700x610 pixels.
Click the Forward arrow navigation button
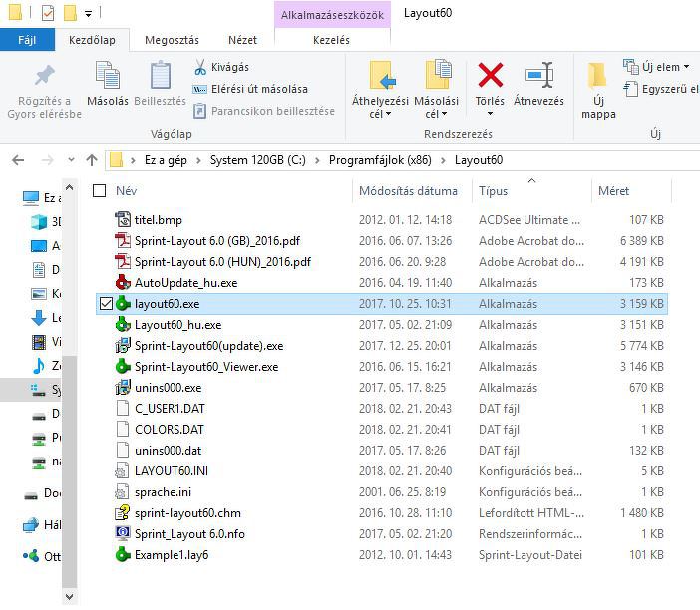tap(47, 160)
